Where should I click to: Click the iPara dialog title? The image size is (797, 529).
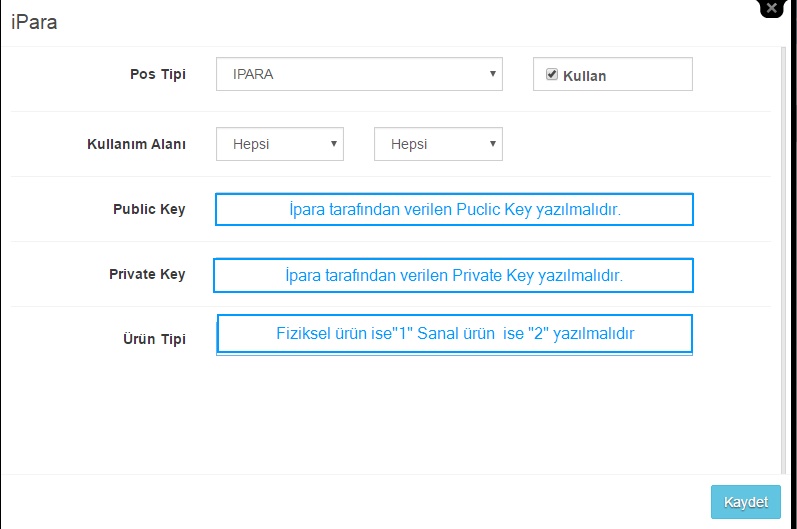[34, 22]
